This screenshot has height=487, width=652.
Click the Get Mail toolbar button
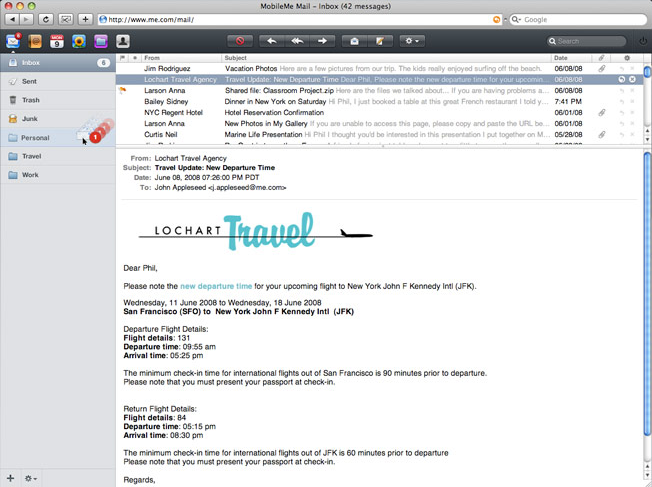[354, 41]
